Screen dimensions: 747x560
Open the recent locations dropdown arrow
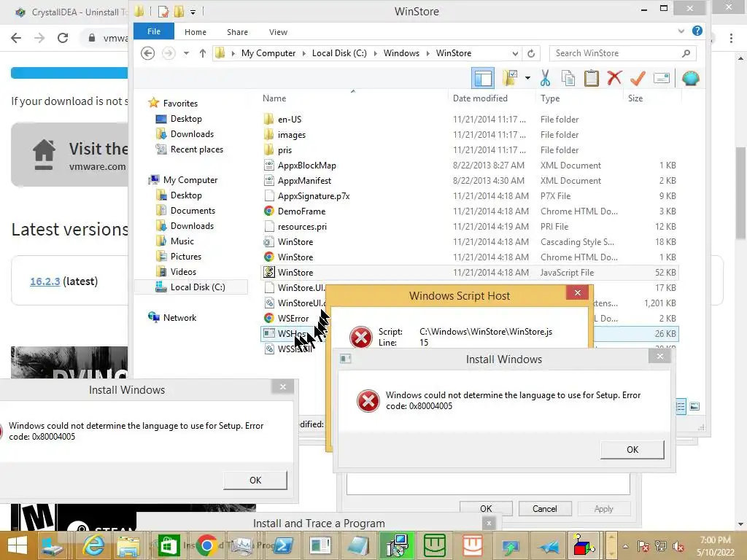186,52
